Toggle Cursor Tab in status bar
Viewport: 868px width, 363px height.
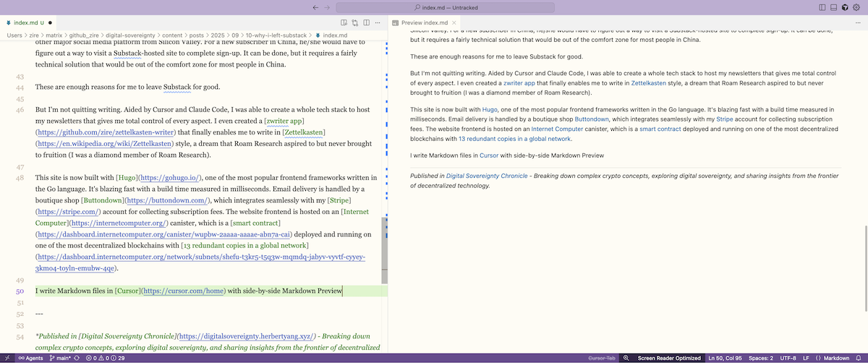[x=600, y=358]
